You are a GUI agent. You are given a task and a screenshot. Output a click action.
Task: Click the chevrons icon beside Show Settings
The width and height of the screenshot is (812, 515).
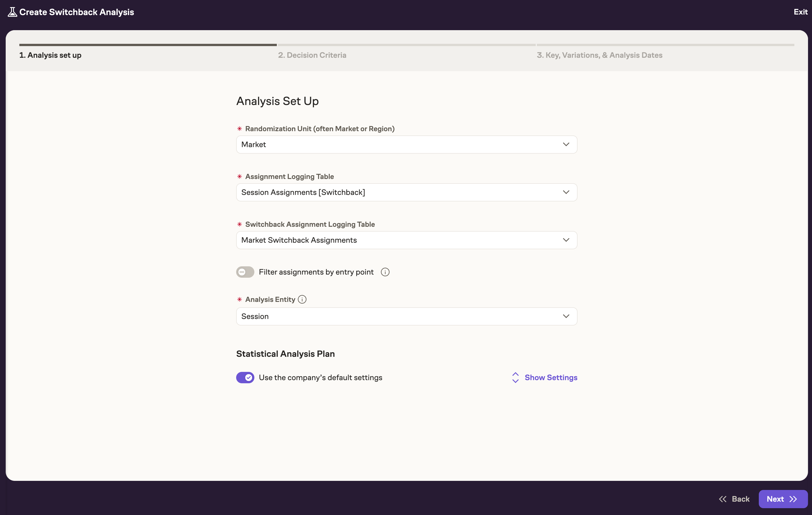(515, 377)
